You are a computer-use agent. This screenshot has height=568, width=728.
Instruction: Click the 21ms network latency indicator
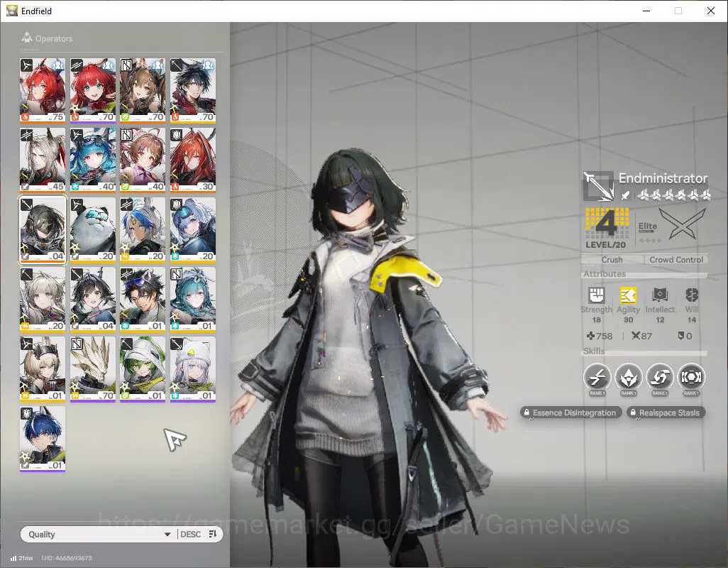tap(21, 558)
